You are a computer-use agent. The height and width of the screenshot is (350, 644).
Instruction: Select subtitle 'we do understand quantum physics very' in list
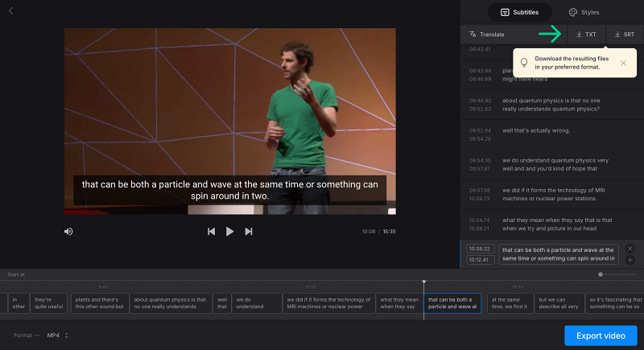tap(552, 164)
